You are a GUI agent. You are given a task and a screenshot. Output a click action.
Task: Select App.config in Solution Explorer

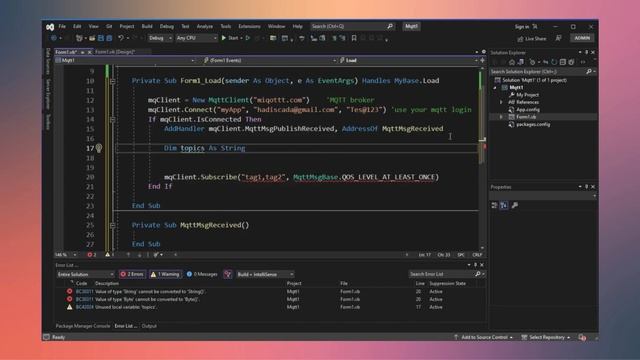(x=528, y=109)
